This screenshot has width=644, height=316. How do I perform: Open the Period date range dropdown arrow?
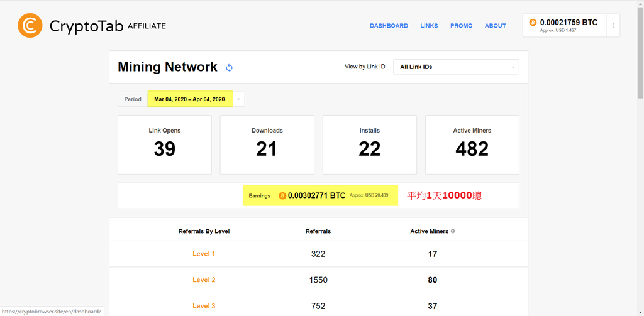[238, 99]
